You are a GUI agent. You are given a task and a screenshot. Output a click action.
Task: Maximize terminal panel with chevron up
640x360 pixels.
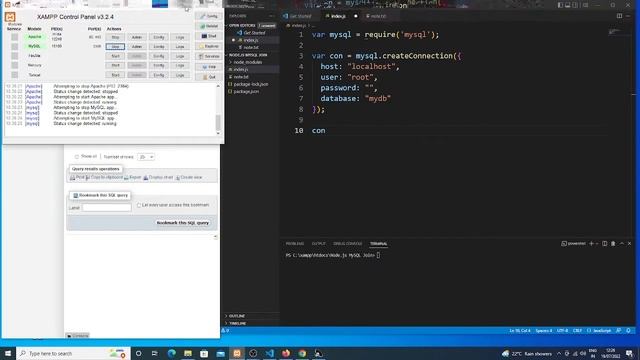click(622, 244)
